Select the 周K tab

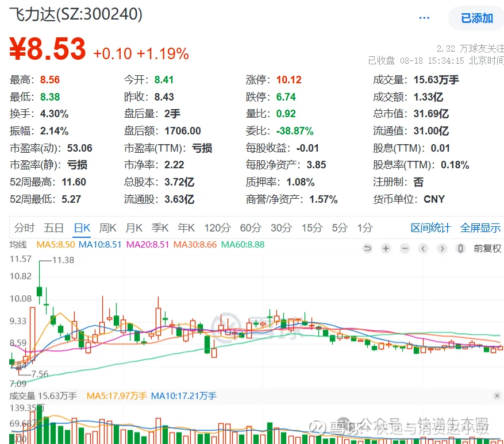coord(107,228)
